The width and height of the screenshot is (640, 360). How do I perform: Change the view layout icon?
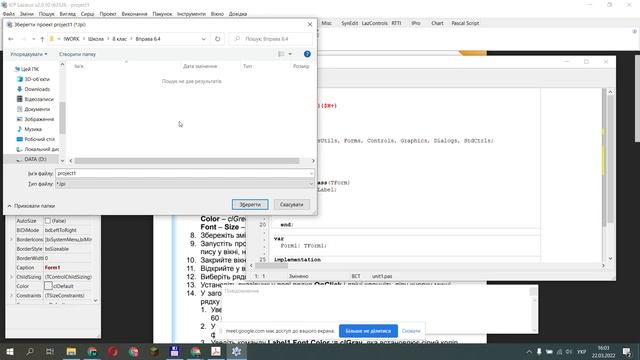pyautogui.click(x=281, y=54)
